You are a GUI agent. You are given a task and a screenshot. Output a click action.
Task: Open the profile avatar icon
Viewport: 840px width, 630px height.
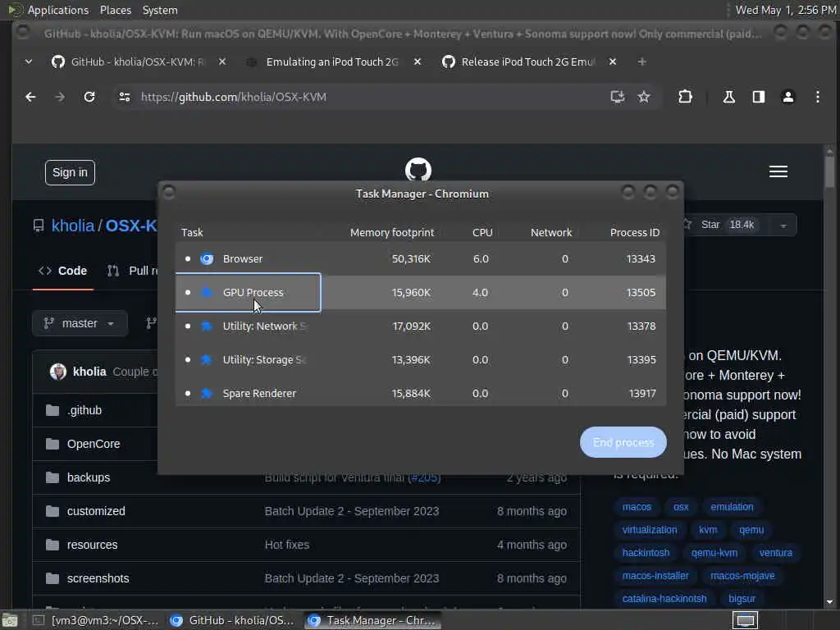788,97
